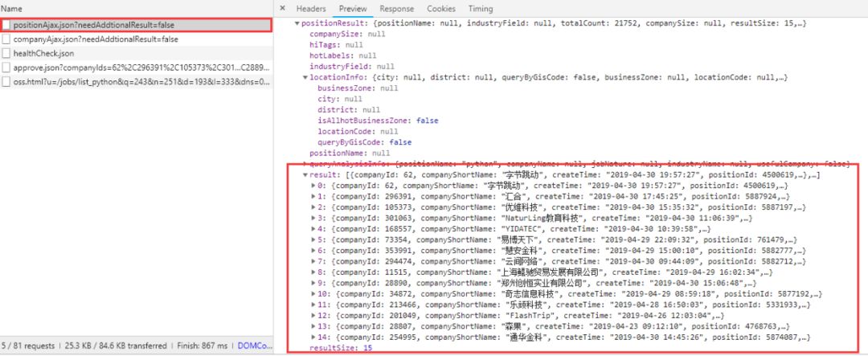Click the Name column header
The width and height of the screenshot is (868, 356).
point(12,8)
